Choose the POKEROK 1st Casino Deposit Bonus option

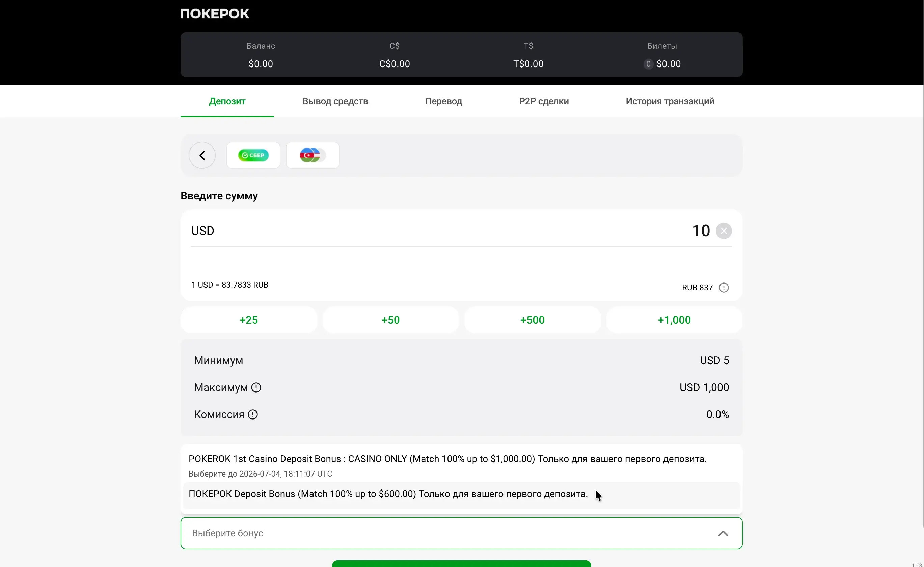pos(461,465)
